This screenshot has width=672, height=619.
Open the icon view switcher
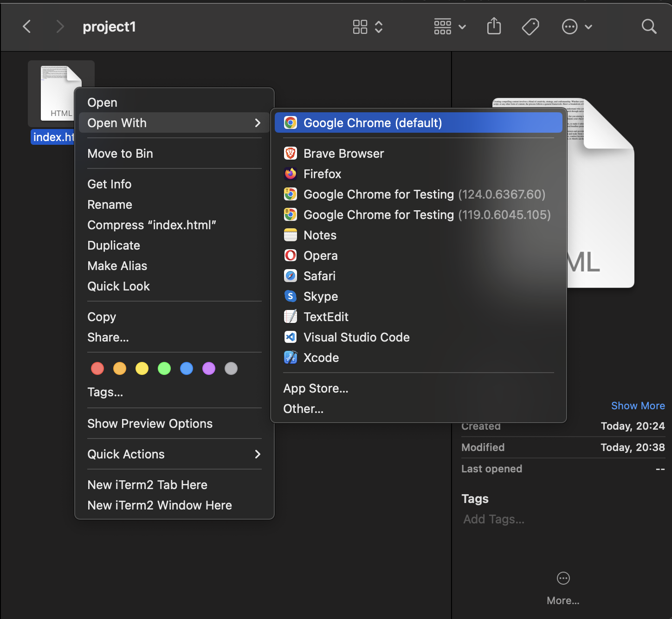[x=368, y=26]
